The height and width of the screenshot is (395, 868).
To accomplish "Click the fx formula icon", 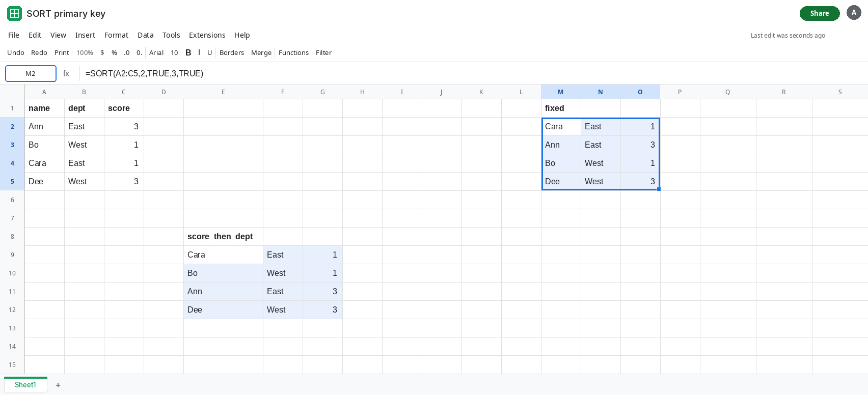I will click(x=66, y=74).
